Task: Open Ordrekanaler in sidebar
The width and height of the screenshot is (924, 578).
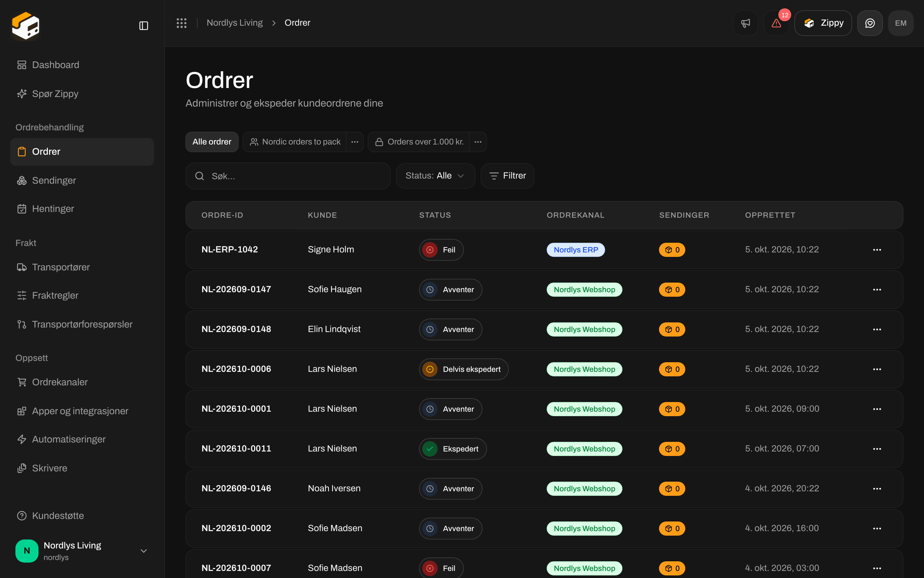Action: [82, 382]
